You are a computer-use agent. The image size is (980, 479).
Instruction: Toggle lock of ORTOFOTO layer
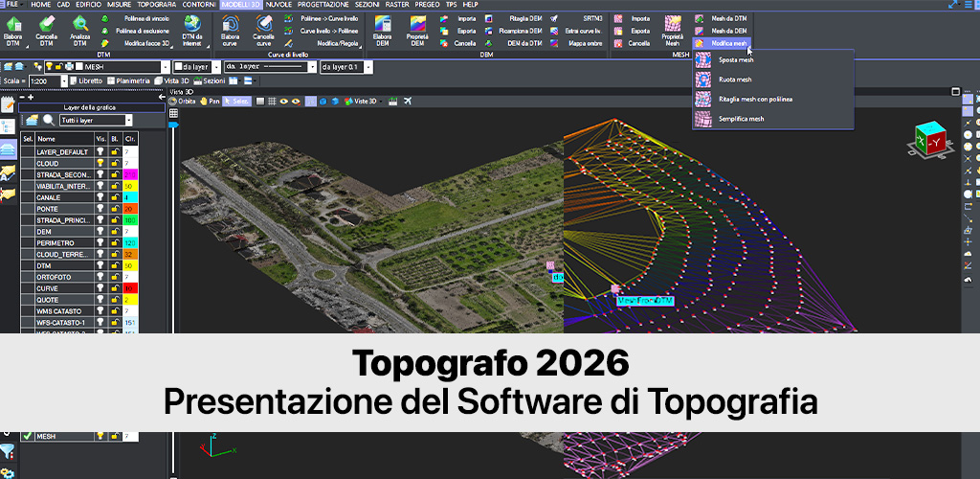click(115, 277)
